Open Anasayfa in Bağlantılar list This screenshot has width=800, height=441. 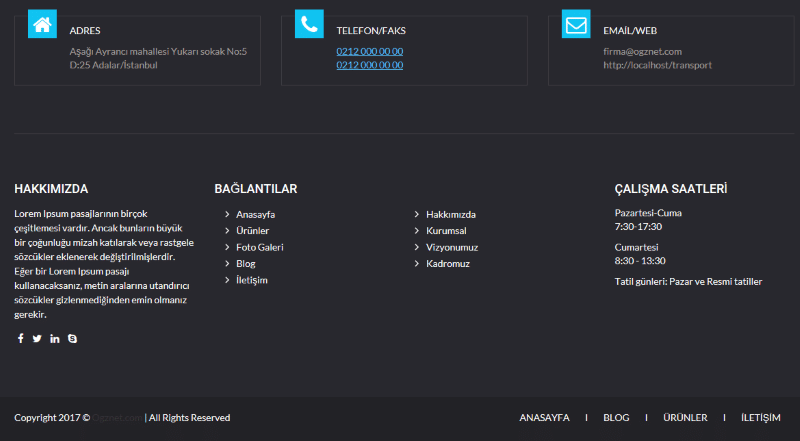point(255,215)
